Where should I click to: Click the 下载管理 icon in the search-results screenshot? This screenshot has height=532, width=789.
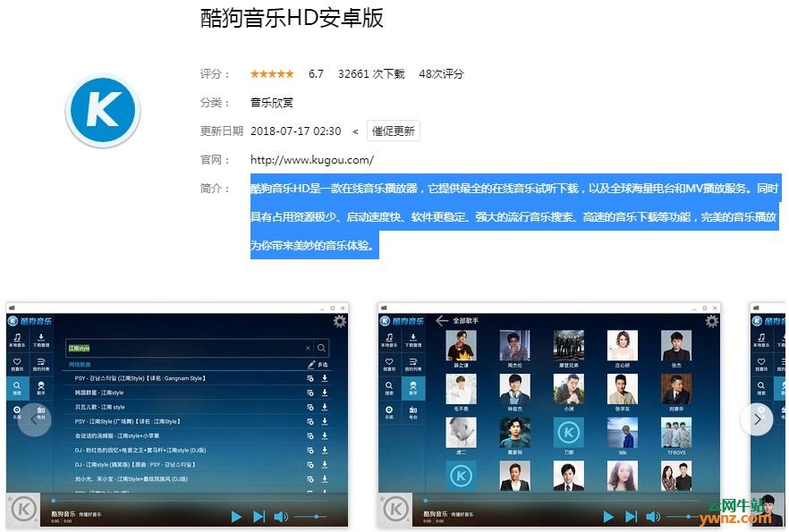click(41, 340)
